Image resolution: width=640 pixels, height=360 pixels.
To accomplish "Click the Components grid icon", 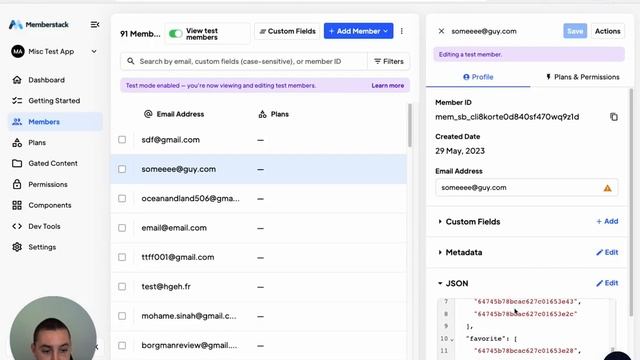I will 17,205.
